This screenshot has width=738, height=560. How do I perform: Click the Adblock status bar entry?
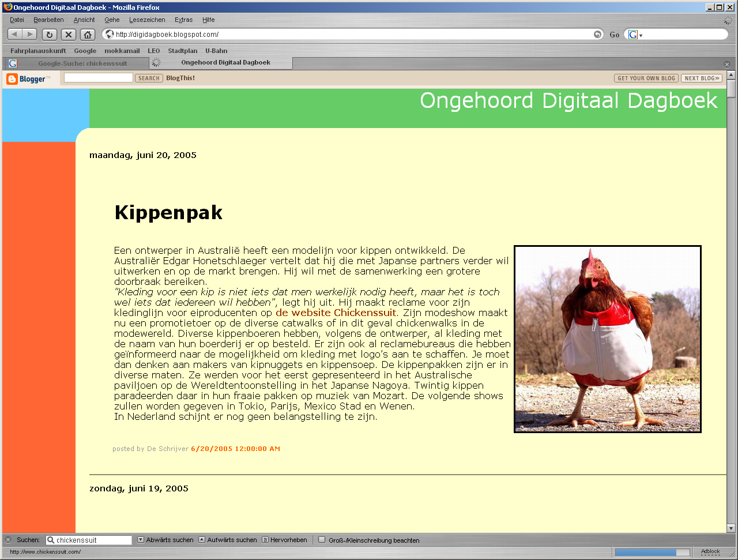710,552
